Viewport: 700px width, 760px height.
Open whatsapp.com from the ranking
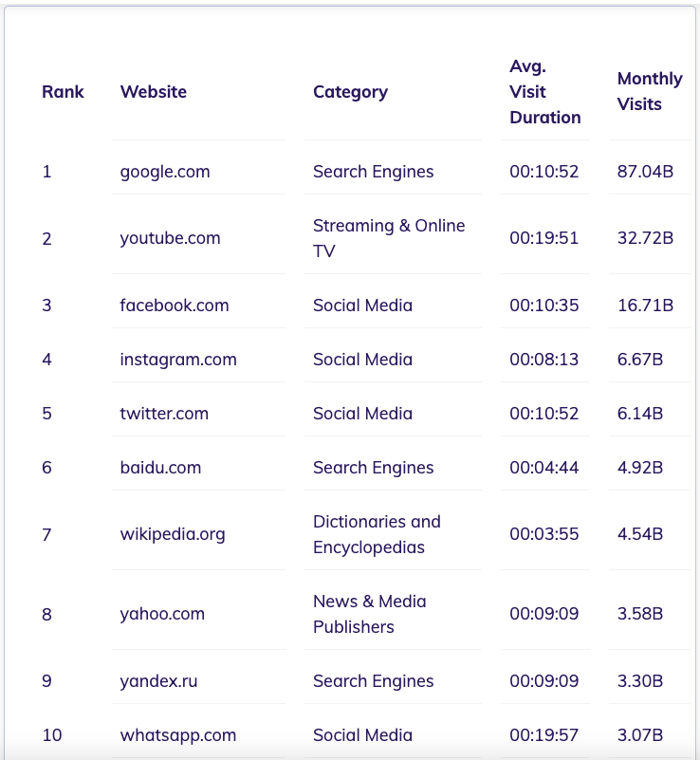tap(177, 735)
